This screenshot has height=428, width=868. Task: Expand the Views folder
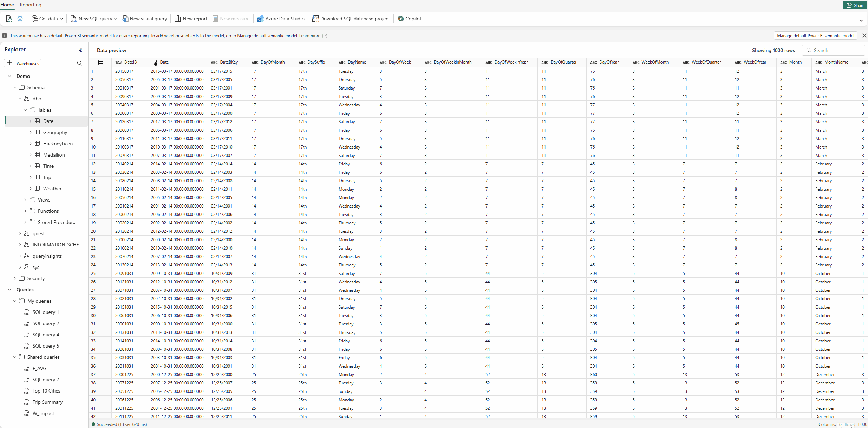coord(25,200)
